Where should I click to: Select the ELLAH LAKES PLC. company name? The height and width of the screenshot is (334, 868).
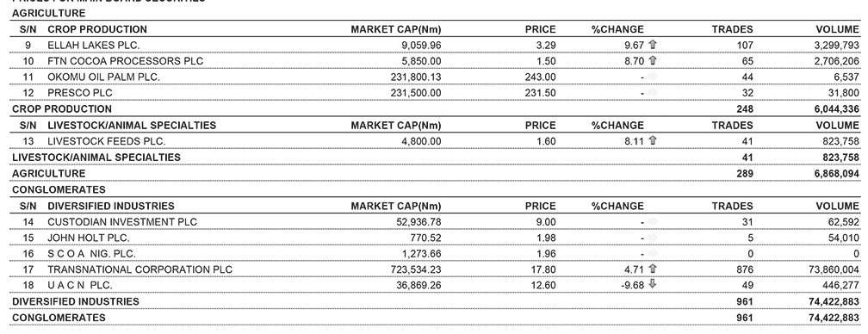(94, 45)
